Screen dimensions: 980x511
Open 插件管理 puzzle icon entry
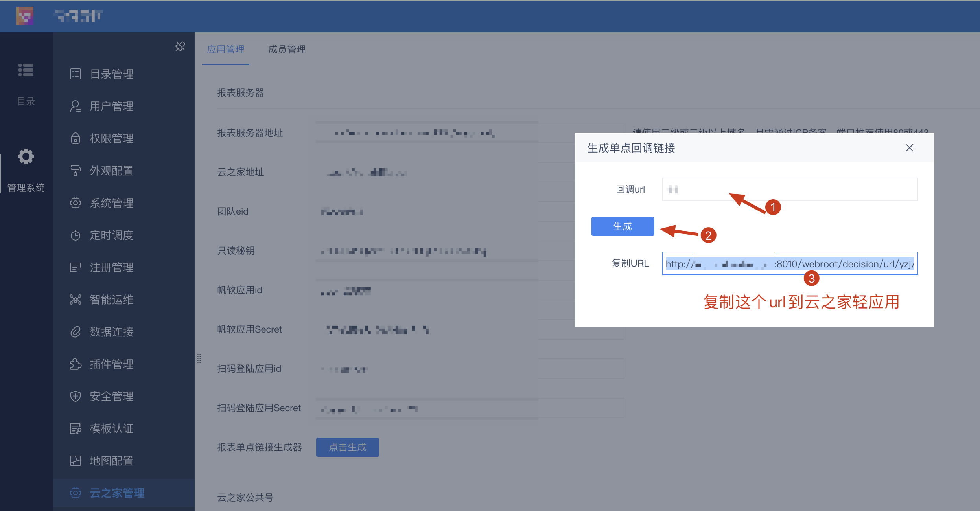click(112, 364)
